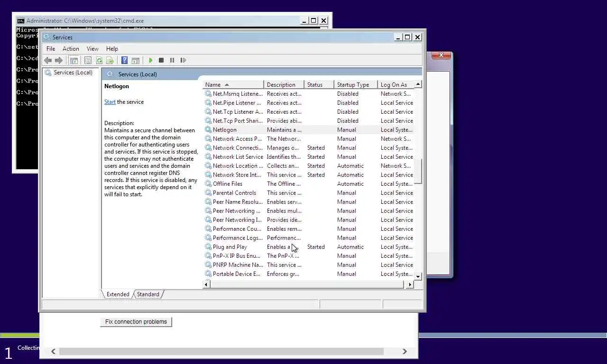The image size is (607, 364).
Task: Select the Peer Name Resolution row
Action: point(309,202)
